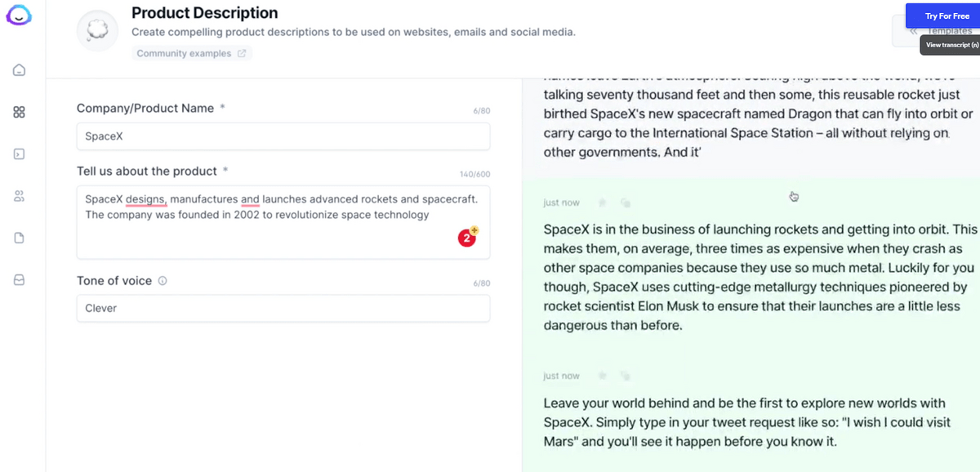
Task: Click the inbox tray sidebar icon
Action: tap(19, 279)
